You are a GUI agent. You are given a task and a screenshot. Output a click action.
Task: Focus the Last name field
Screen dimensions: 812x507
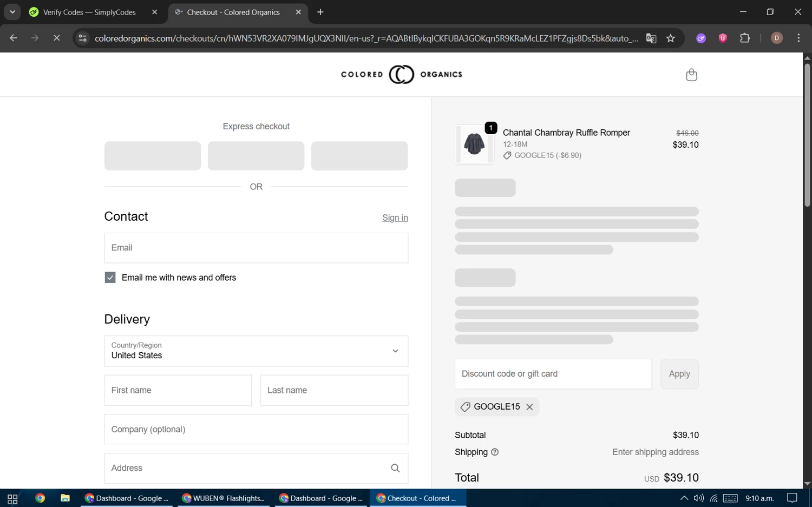pos(334,390)
